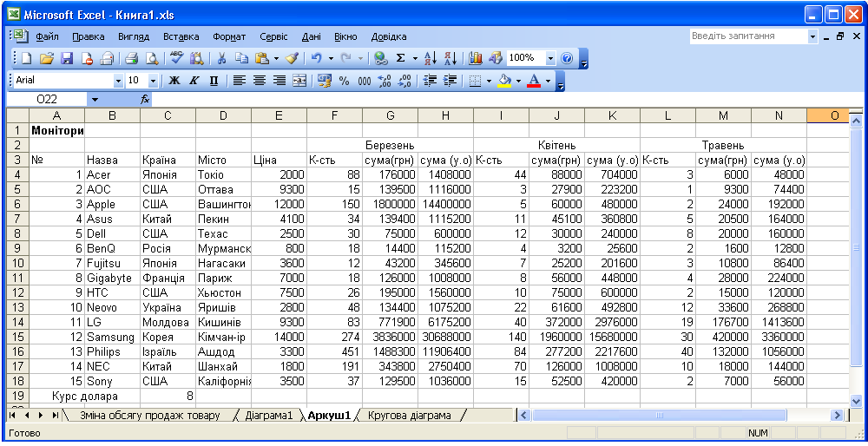
Task: Click the horizontal scrollbar thumb
Action: [x=659, y=415]
